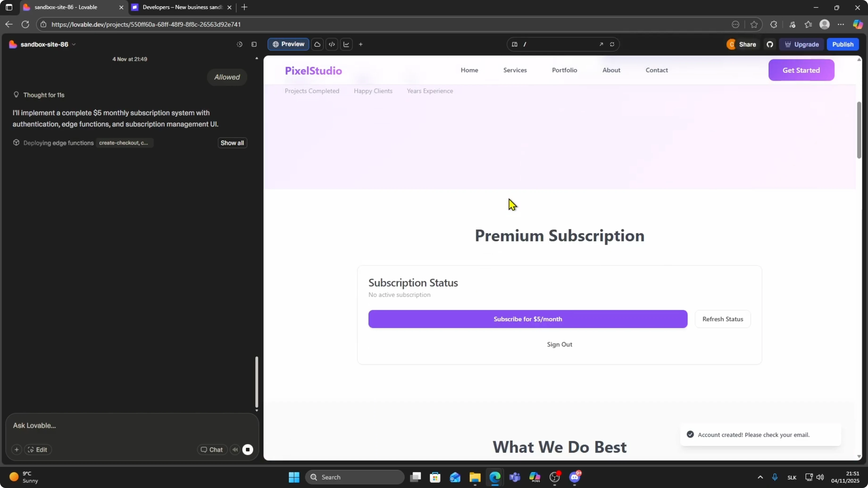Go to Home in PixelStudio nav
This screenshot has height=488, width=868.
[469, 70]
